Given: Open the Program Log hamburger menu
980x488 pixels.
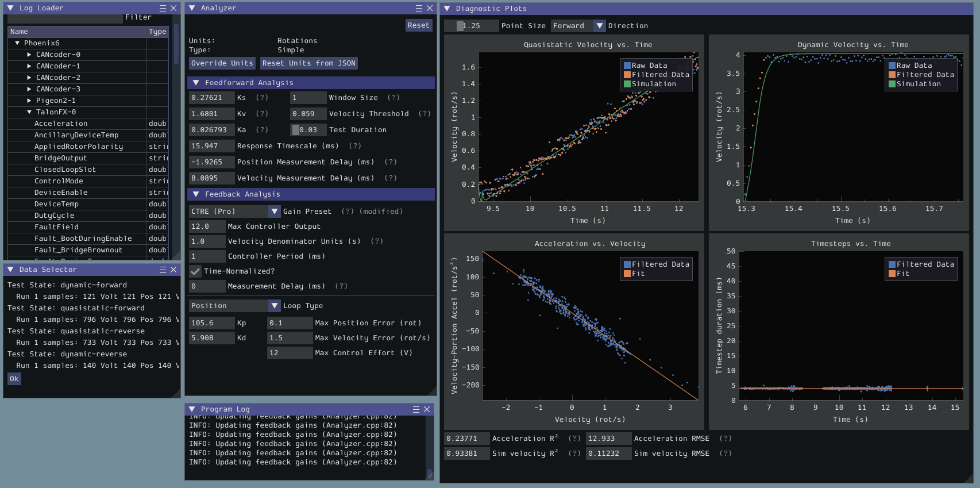Looking at the screenshot, I should [x=416, y=409].
